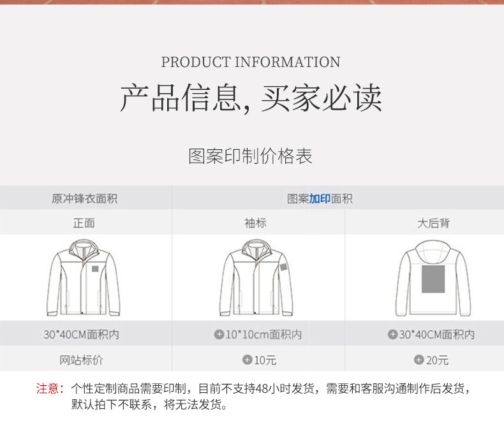Viewport: 504px width, 426px height.
Task: Click the plus icon next to 20元
Action: tap(419, 360)
